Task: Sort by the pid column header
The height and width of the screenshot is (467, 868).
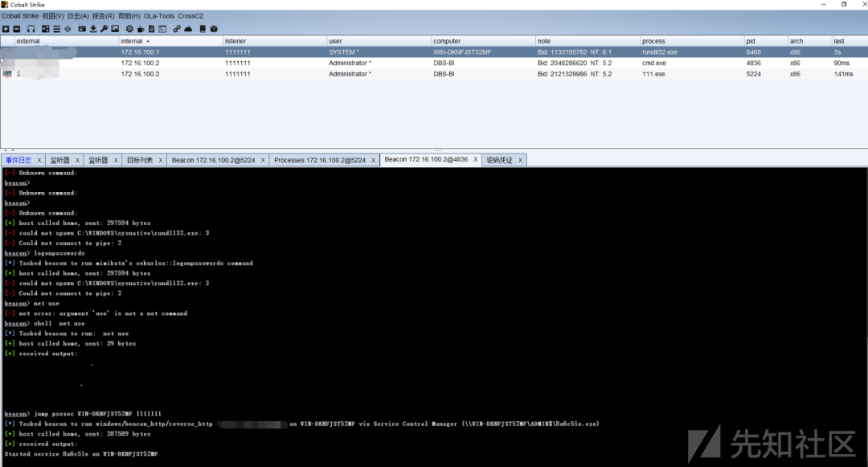Action: [766, 41]
